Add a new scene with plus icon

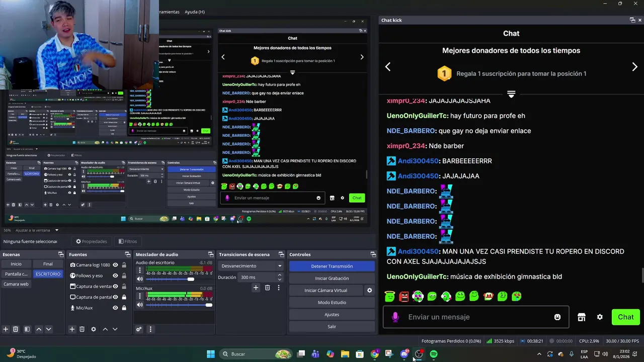tap(6, 329)
